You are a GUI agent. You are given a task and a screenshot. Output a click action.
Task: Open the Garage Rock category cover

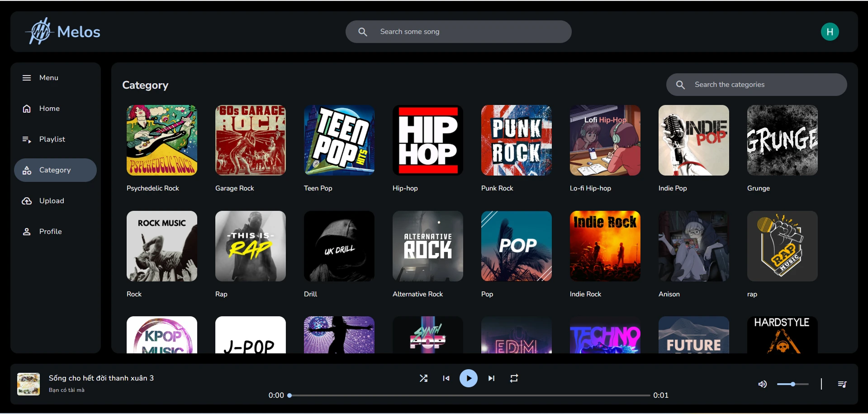(251, 140)
